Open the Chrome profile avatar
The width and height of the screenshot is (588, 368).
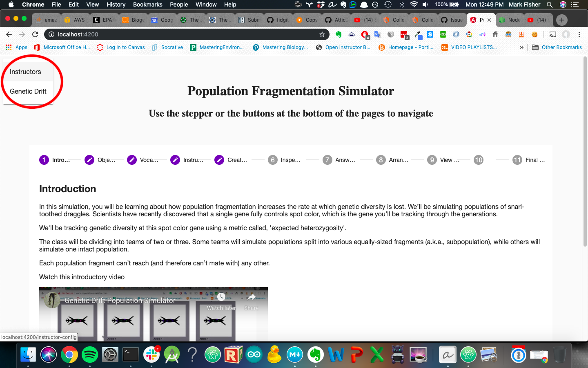tap(566, 34)
